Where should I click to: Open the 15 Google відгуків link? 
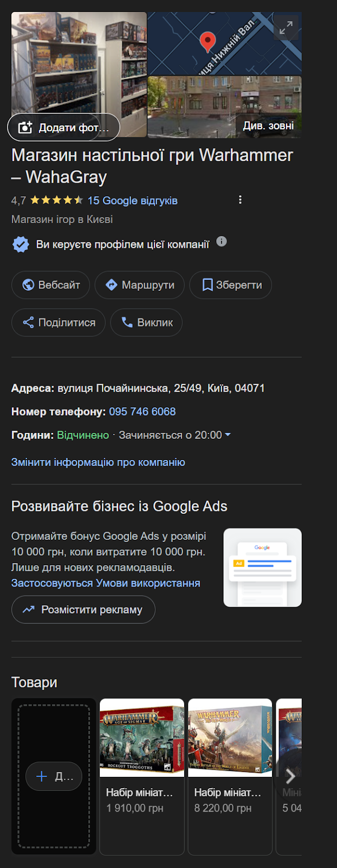coord(132,201)
